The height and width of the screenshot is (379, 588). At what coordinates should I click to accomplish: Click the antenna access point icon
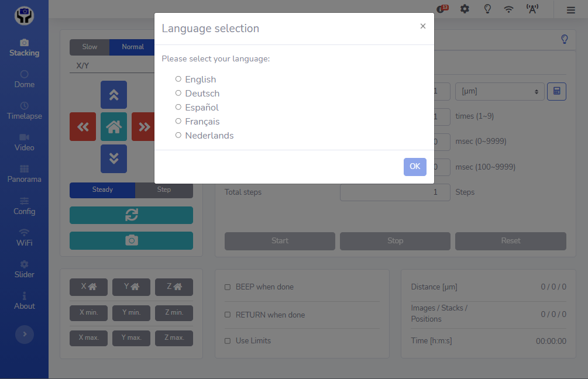tap(532, 9)
